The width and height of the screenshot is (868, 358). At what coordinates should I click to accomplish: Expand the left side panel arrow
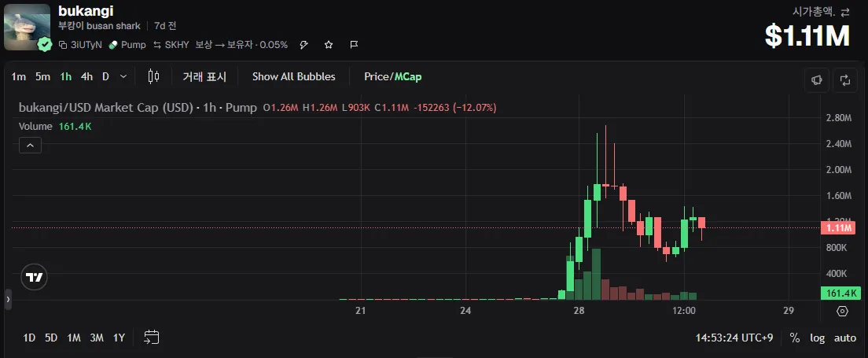[x=8, y=299]
